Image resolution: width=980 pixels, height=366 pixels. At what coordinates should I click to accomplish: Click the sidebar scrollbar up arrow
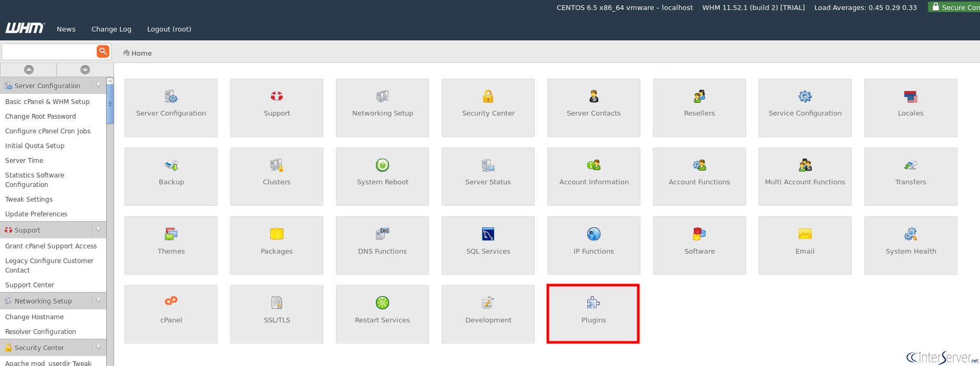click(110, 81)
